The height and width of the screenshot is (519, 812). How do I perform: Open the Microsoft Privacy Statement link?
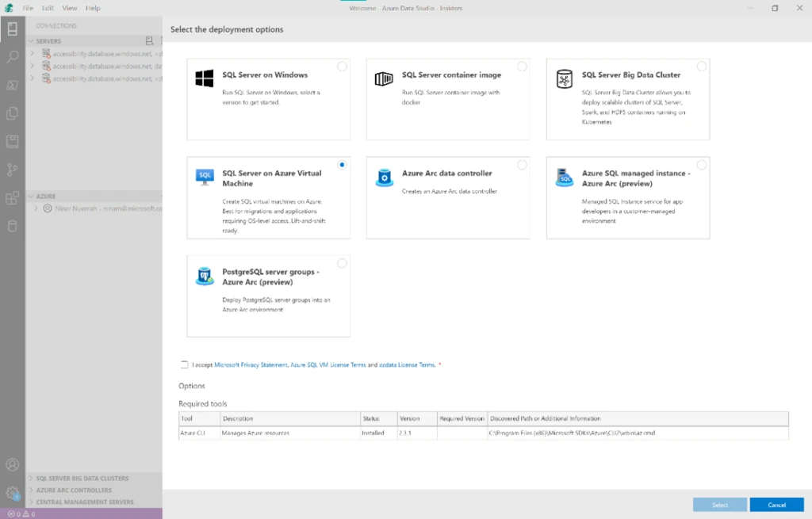point(251,365)
